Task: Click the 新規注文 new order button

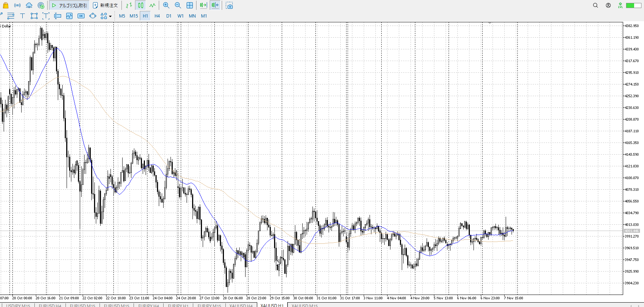Action: click(105, 5)
